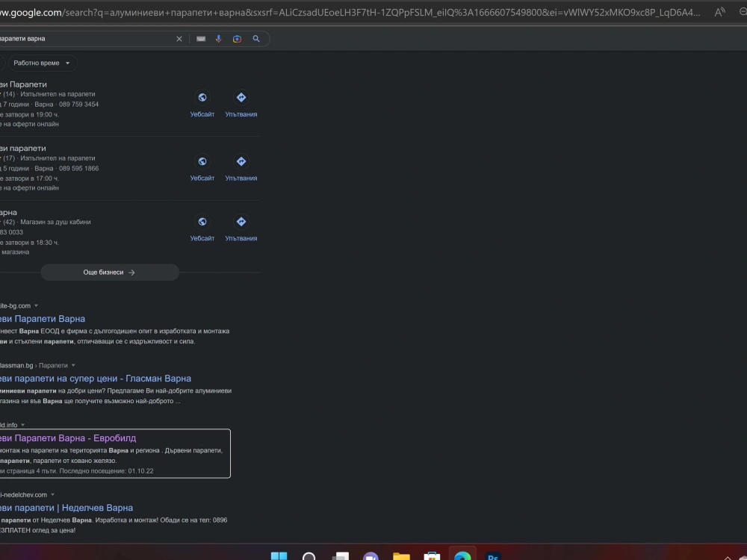Start voice search with the microphone icon

click(x=219, y=39)
